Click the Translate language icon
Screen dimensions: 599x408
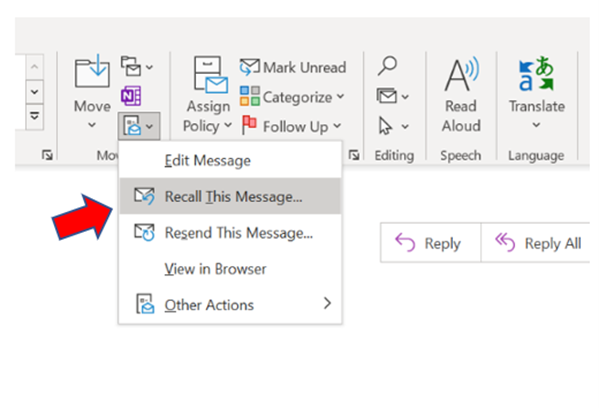[536, 74]
